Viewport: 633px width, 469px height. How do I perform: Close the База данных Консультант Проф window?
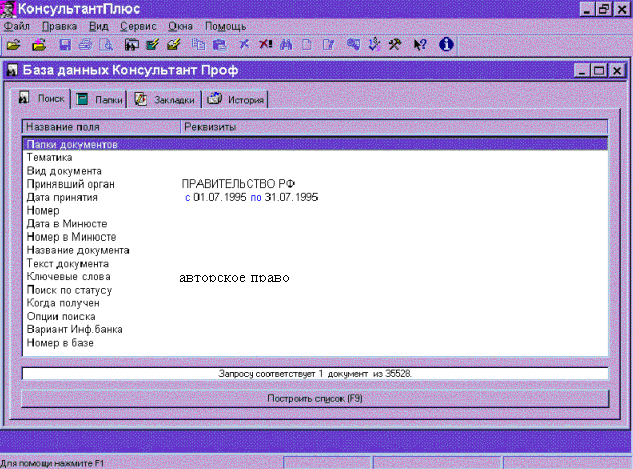coord(617,71)
